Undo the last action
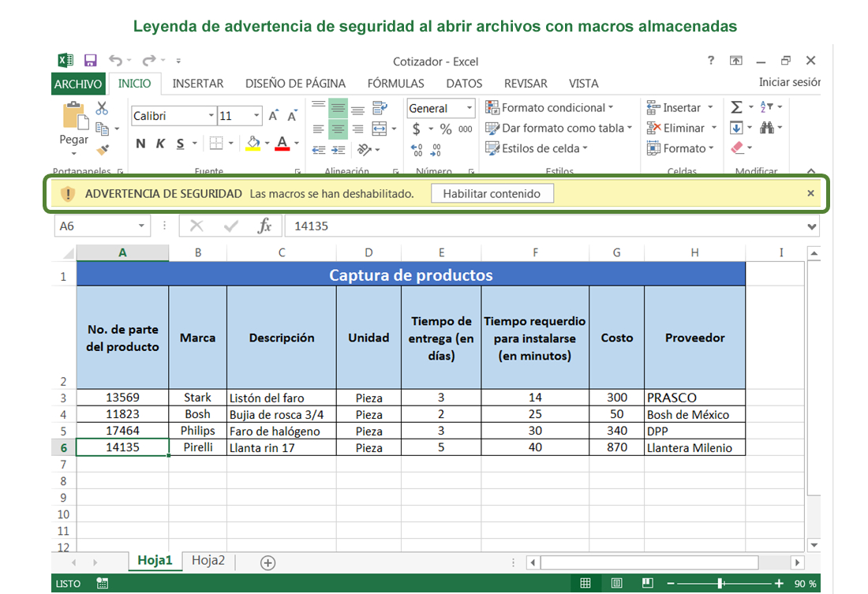Screen dimensions: 868x594 coord(115,60)
